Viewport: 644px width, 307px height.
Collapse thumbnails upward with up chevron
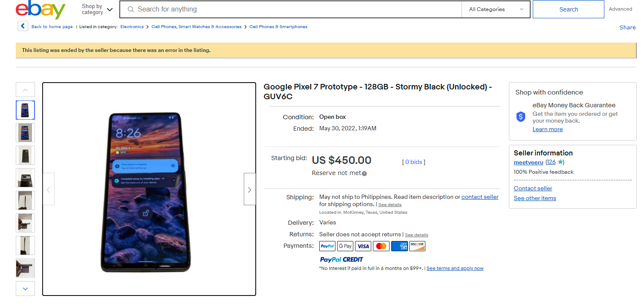pyautogui.click(x=25, y=90)
